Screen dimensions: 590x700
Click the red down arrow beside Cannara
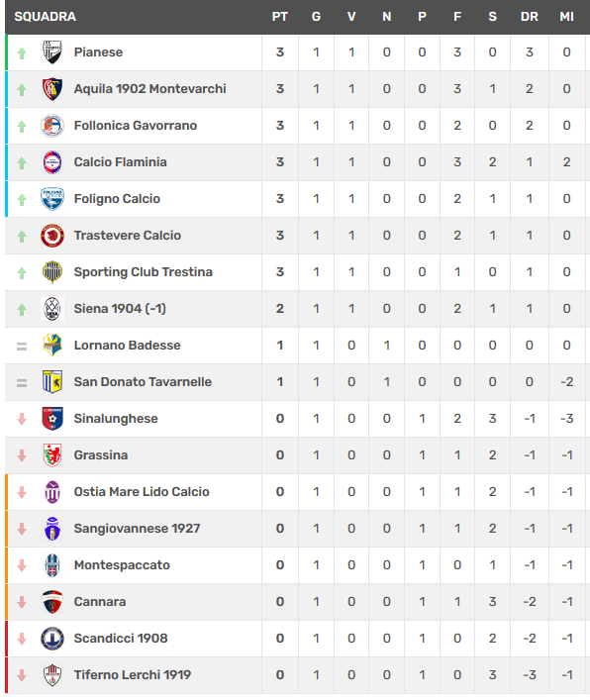point(22,602)
